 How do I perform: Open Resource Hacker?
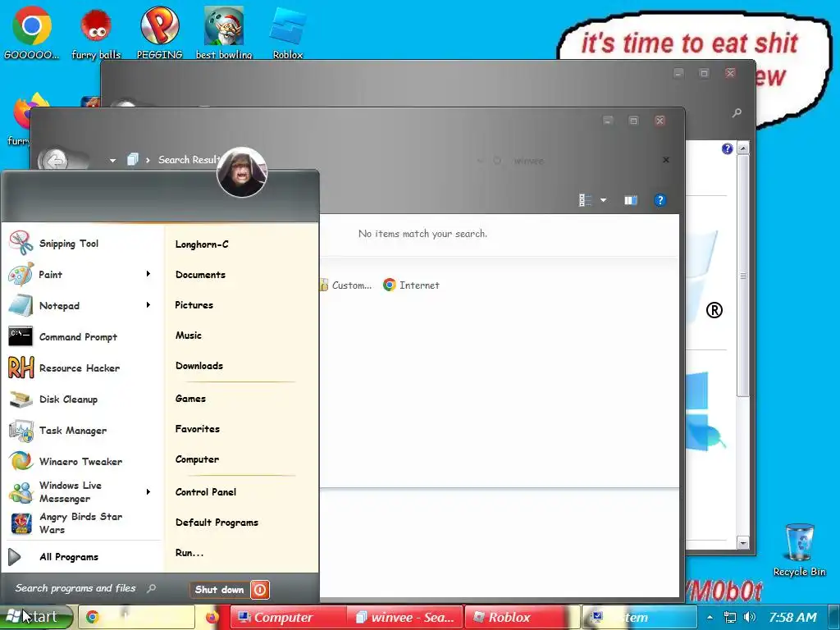coord(81,368)
